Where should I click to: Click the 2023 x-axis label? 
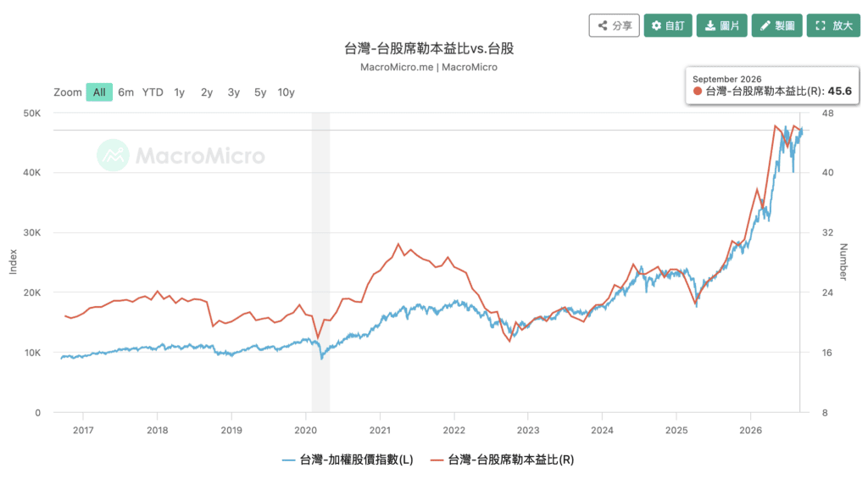(x=527, y=431)
